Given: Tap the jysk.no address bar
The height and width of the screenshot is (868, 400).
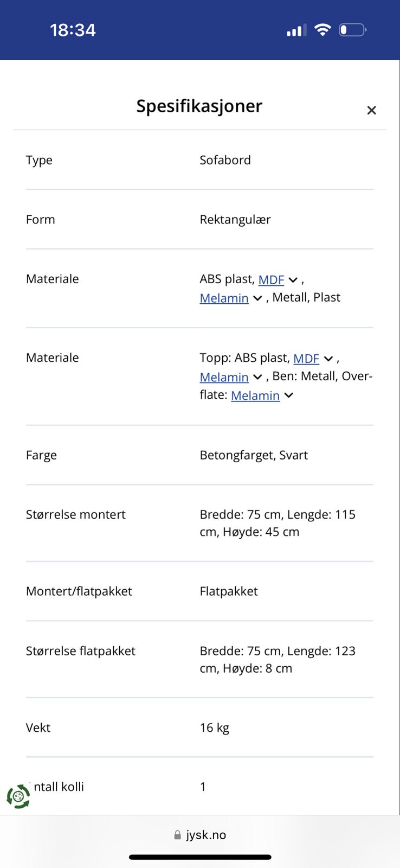Looking at the screenshot, I should [x=200, y=835].
